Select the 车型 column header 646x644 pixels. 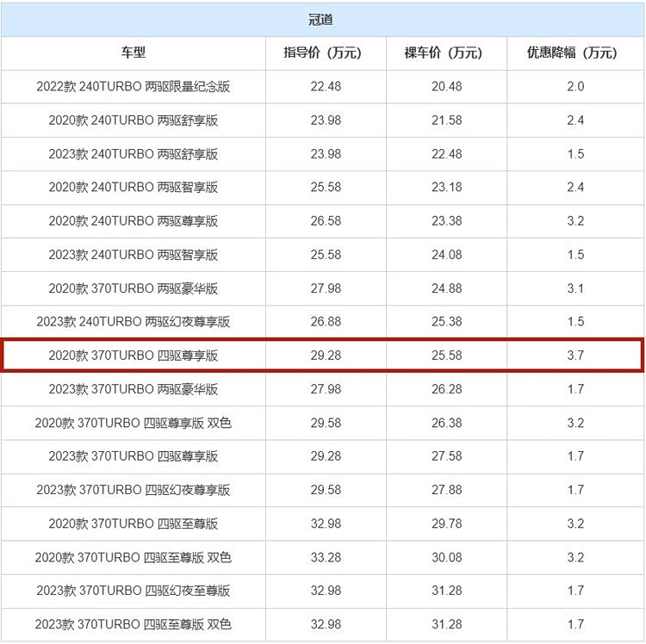coord(133,53)
